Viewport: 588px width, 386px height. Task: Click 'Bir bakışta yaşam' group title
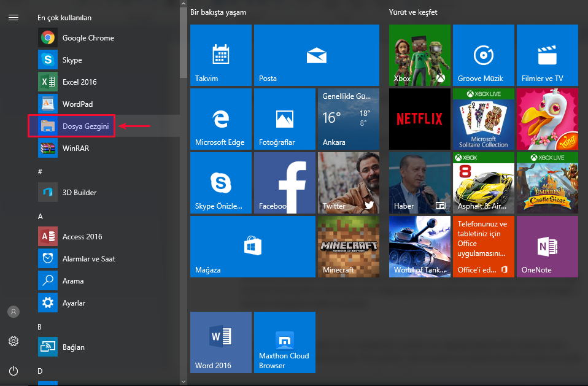pyautogui.click(x=219, y=12)
